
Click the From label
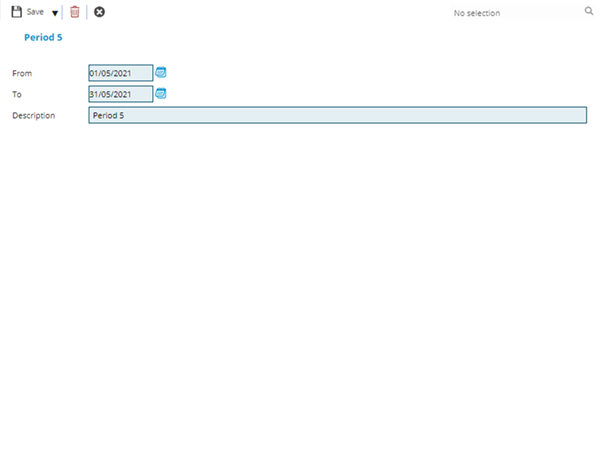[x=21, y=74]
